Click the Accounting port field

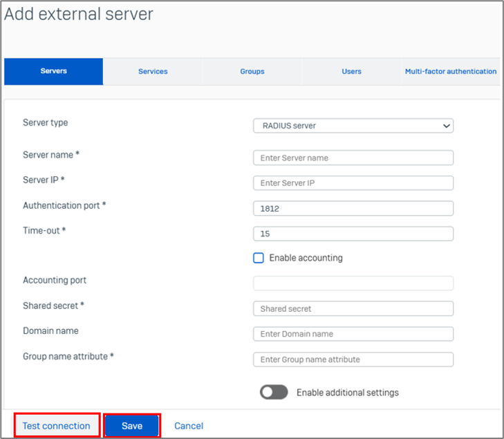click(353, 283)
